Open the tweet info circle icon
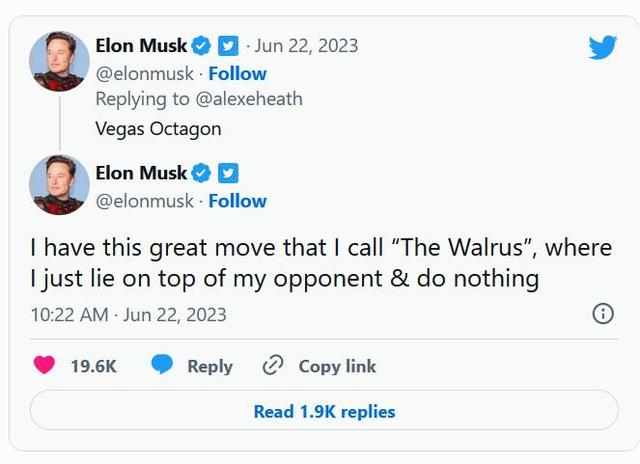Image resolution: width=640 pixels, height=464 pixels. [603, 314]
